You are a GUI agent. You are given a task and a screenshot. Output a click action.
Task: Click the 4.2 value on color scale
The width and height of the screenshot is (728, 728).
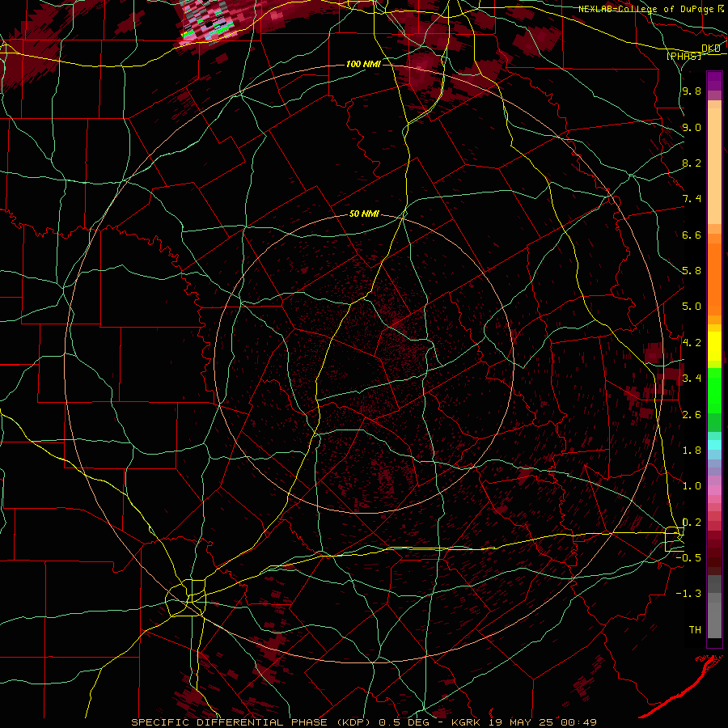(692, 343)
